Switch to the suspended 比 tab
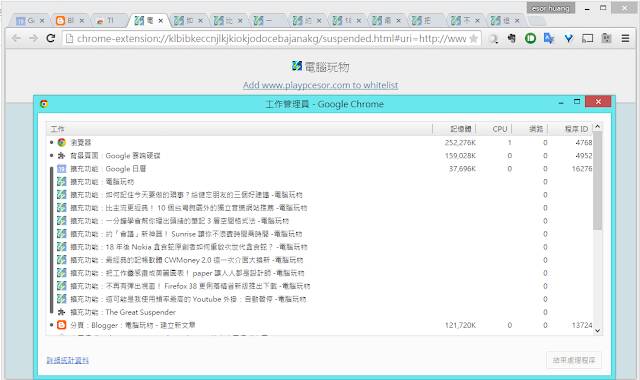 227,20
